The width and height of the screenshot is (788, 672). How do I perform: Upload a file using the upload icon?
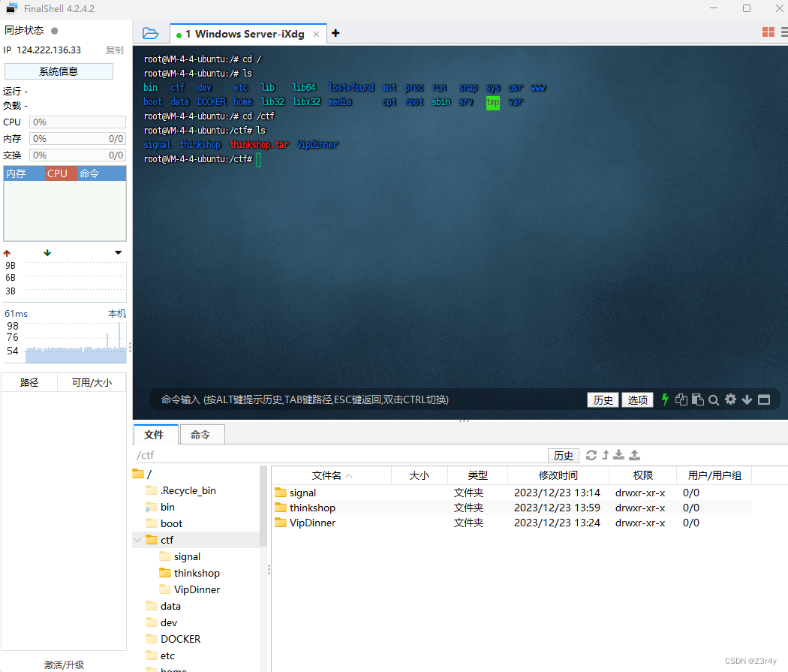[634, 455]
